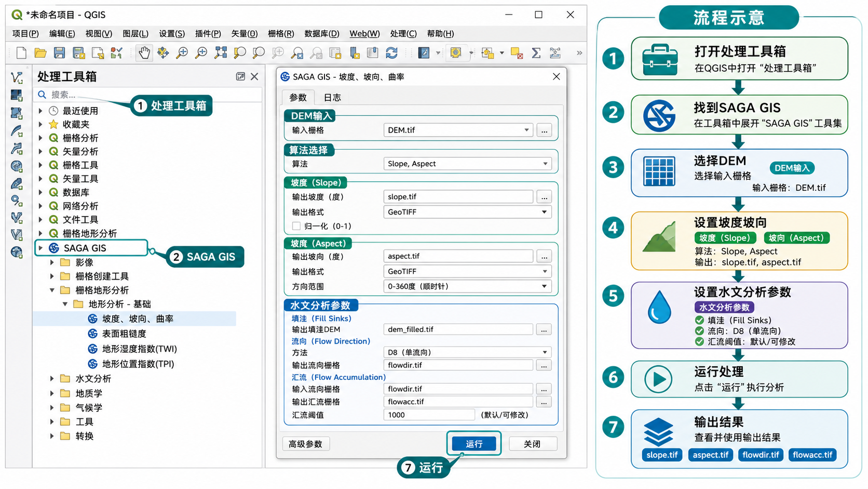The image size is (868, 489).
Task: Open 高级参数 settings
Action: coord(306,444)
